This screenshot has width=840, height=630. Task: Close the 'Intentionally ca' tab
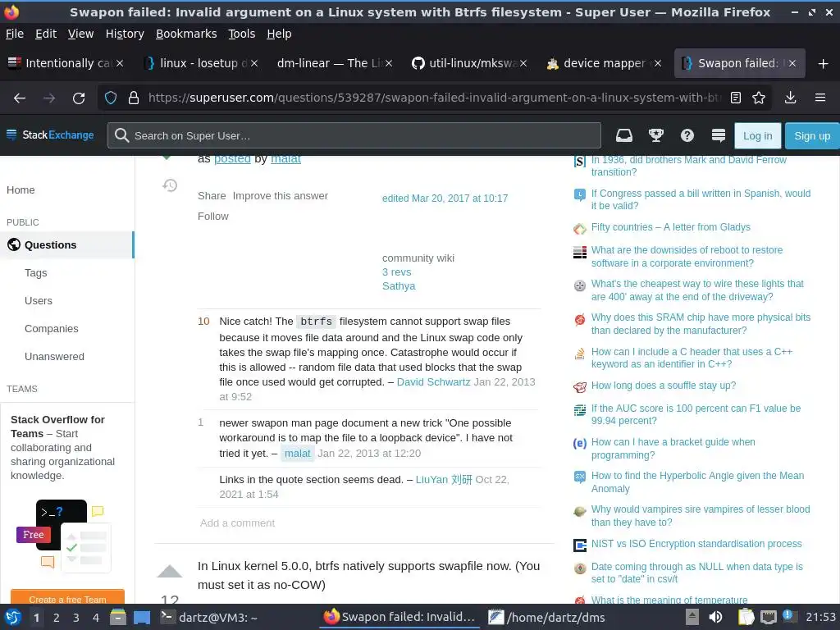[x=120, y=63]
